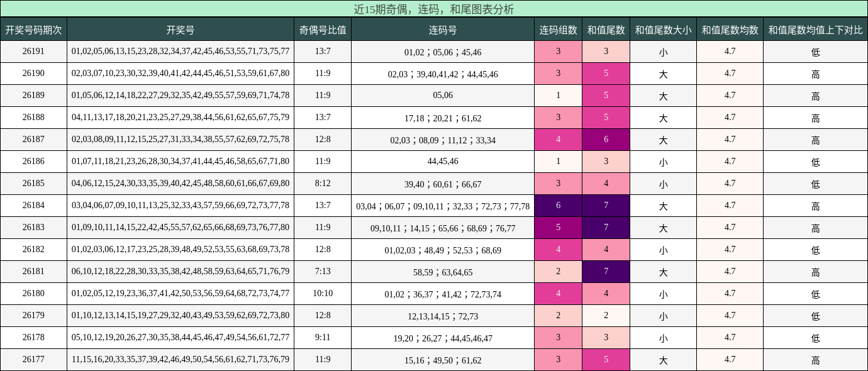This screenshot has width=868, height=371.
Task: Click the drawn numbers for issue 26180
Action: 181,294
